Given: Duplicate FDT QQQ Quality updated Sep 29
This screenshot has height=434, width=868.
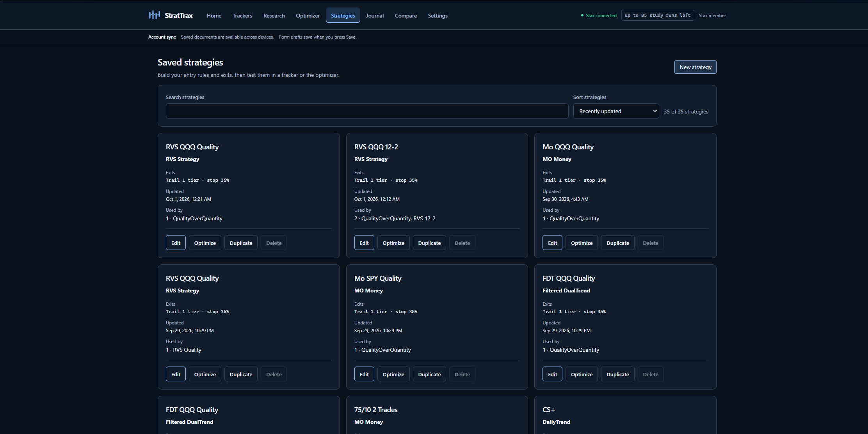Looking at the screenshot, I should (x=618, y=374).
